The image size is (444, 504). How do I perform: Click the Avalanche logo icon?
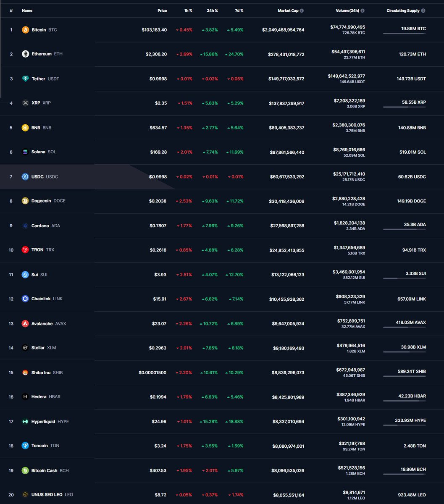(25, 323)
